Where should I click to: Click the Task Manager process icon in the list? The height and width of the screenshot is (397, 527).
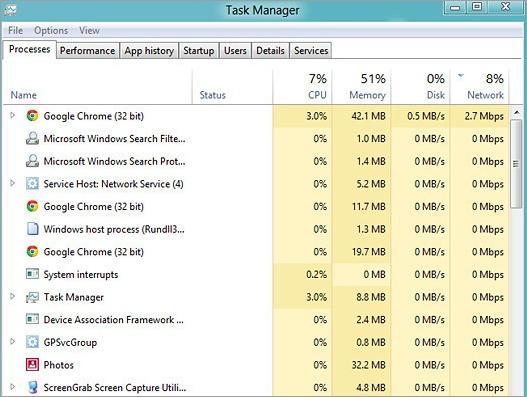[32, 297]
